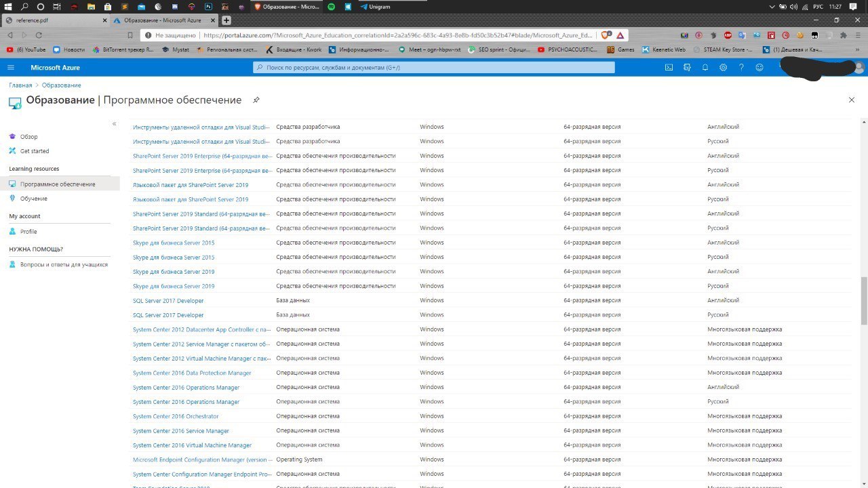Viewport: 868px width, 488px height.
Task: Open Cloud Shell from the Azure header
Action: tap(669, 68)
